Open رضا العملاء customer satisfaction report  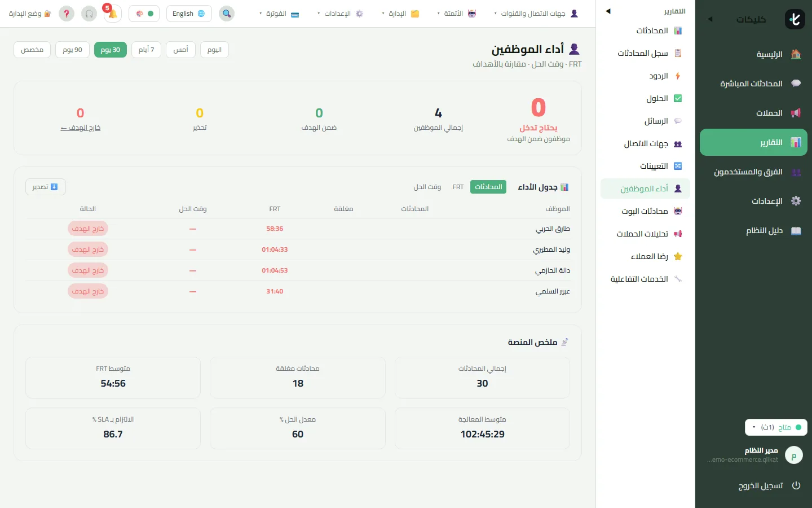coord(645,256)
